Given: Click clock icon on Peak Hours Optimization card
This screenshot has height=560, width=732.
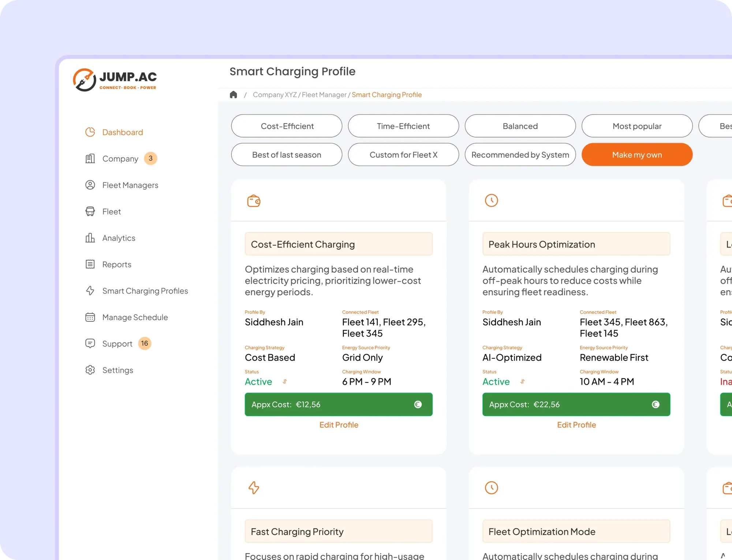Looking at the screenshot, I should coord(492,200).
